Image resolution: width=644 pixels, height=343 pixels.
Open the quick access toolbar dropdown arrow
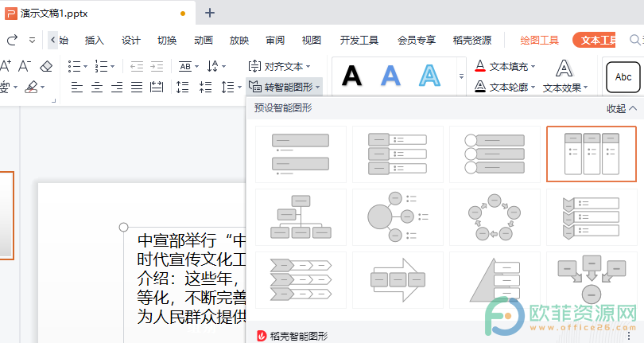(x=32, y=41)
